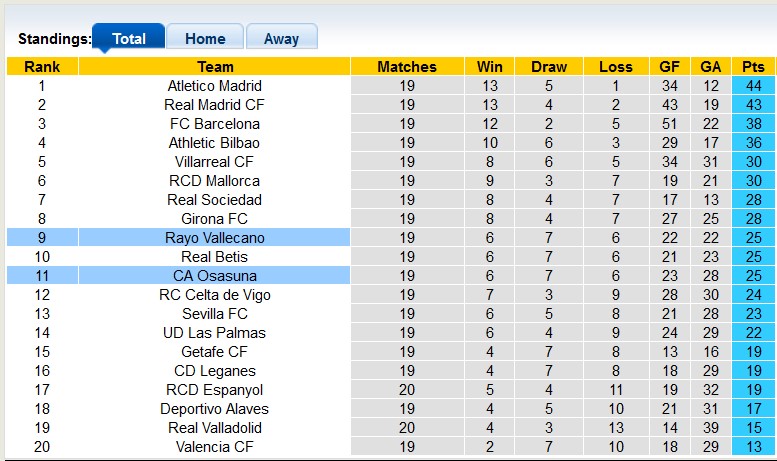Click the Win column header
The height and width of the screenshot is (461, 777).
coord(490,67)
